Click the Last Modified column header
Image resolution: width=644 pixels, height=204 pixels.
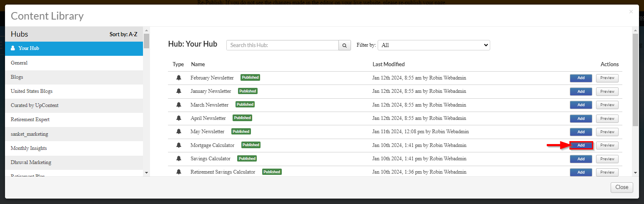point(388,64)
